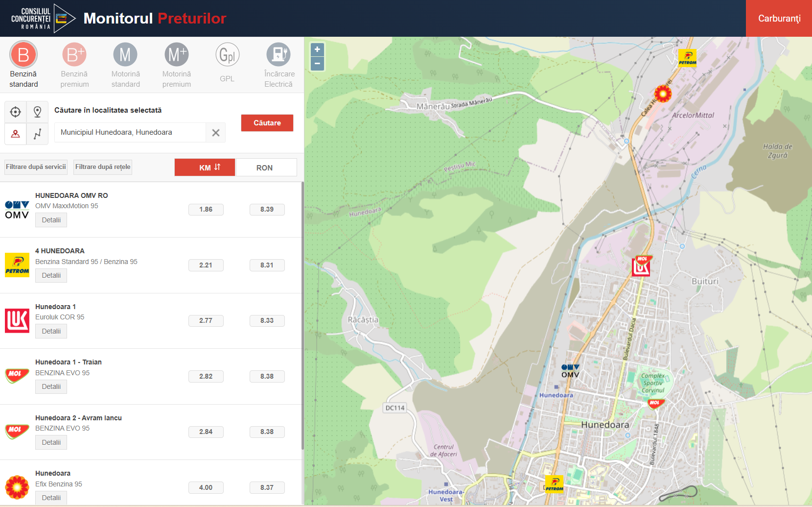Viewport: 812px width, 507px height.
Task: Click the crosshair locate-me search icon
Action: pos(16,112)
